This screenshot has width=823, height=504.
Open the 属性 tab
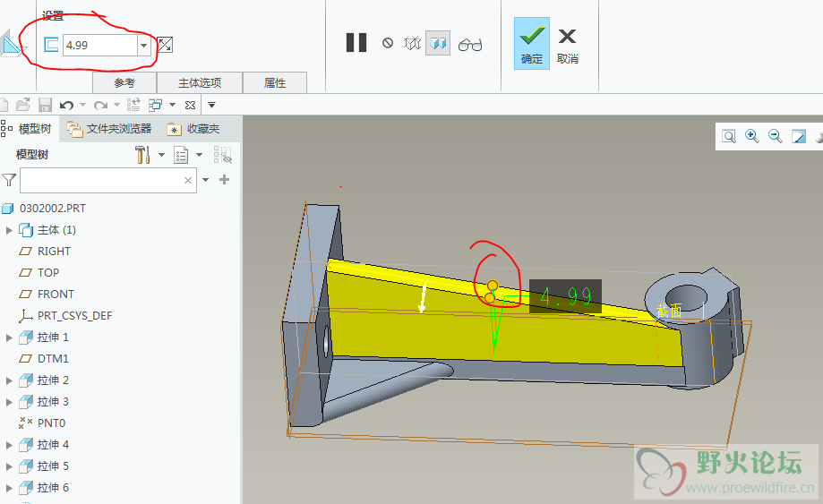pyautogui.click(x=275, y=83)
